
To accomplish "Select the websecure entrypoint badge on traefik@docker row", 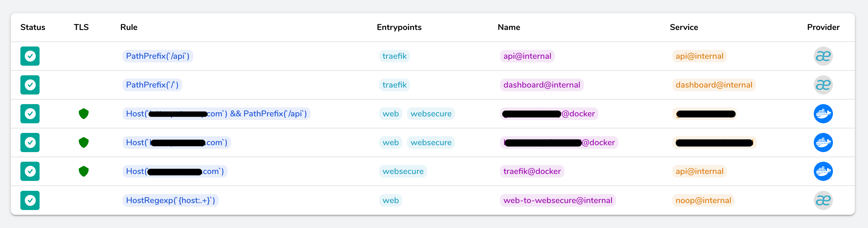I will pos(403,171).
